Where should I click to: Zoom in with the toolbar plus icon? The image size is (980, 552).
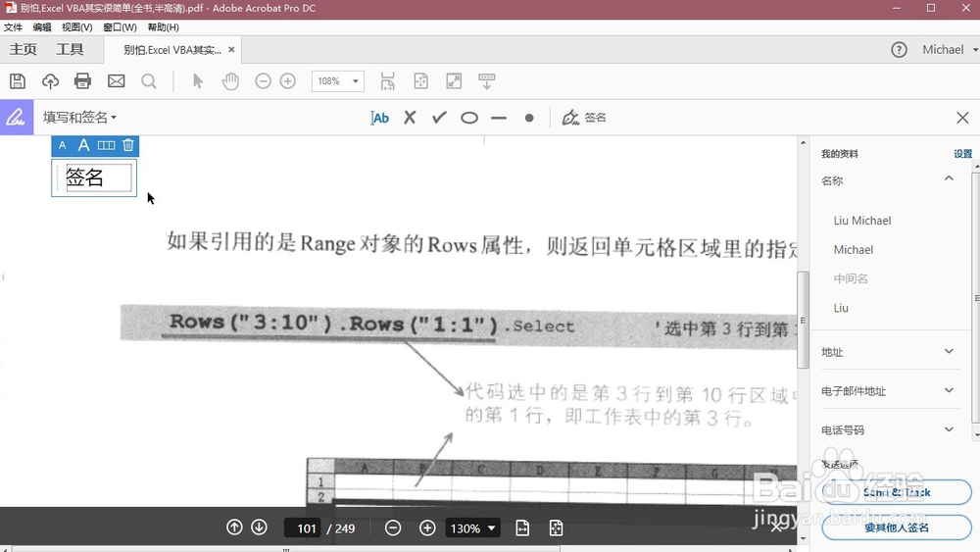point(287,81)
